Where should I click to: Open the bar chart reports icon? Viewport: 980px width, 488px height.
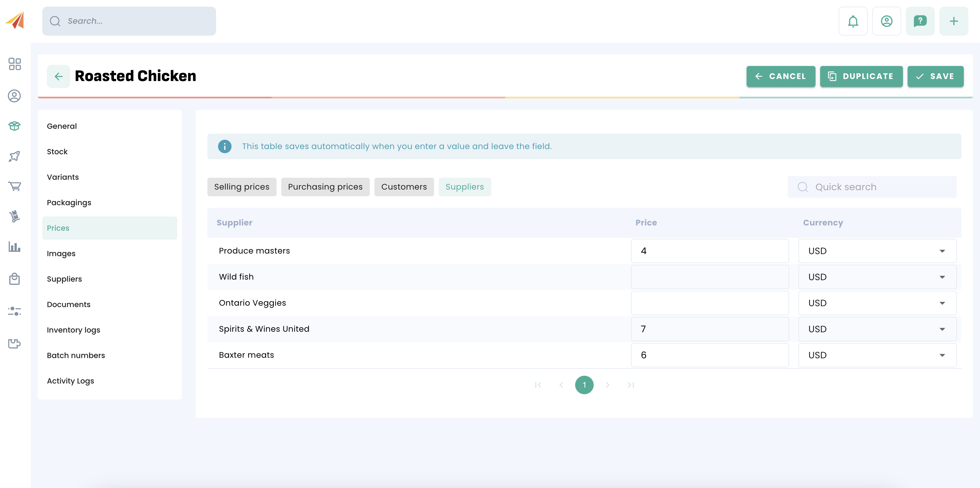pos(14,247)
